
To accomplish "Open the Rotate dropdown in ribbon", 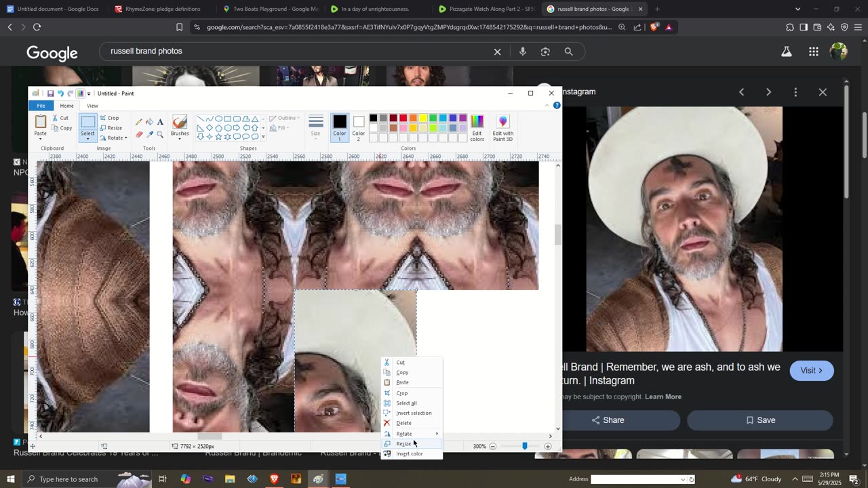I will (x=113, y=138).
